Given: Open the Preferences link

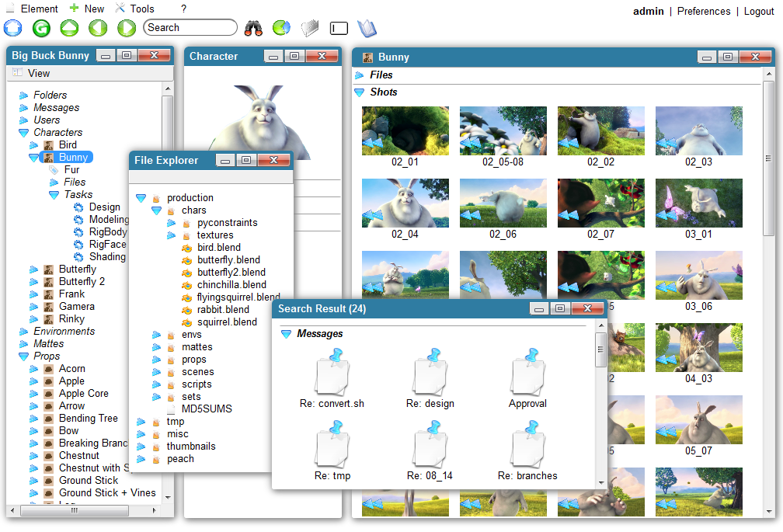Looking at the screenshot, I should click(x=704, y=11).
